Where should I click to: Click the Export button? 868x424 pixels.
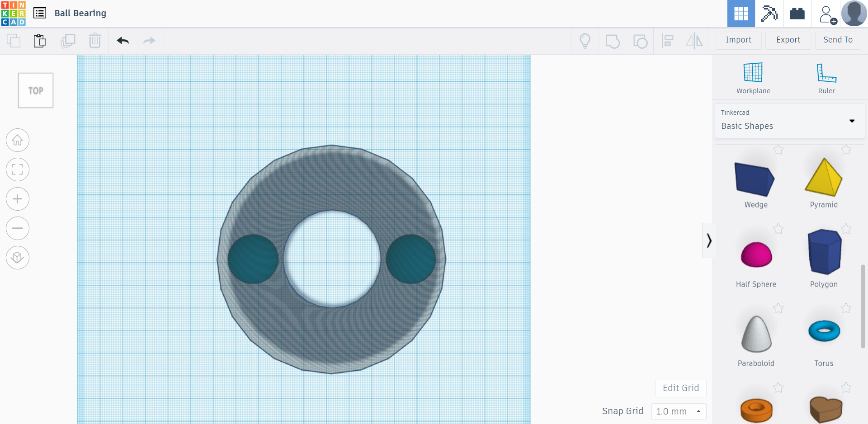tap(788, 40)
